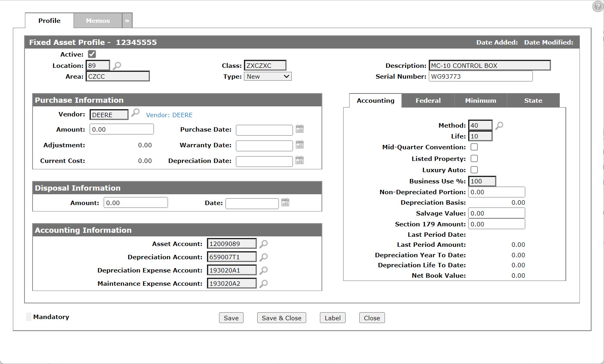This screenshot has height=364, width=604.
Task: Switch to the Federal tab
Action: [x=428, y=100]
